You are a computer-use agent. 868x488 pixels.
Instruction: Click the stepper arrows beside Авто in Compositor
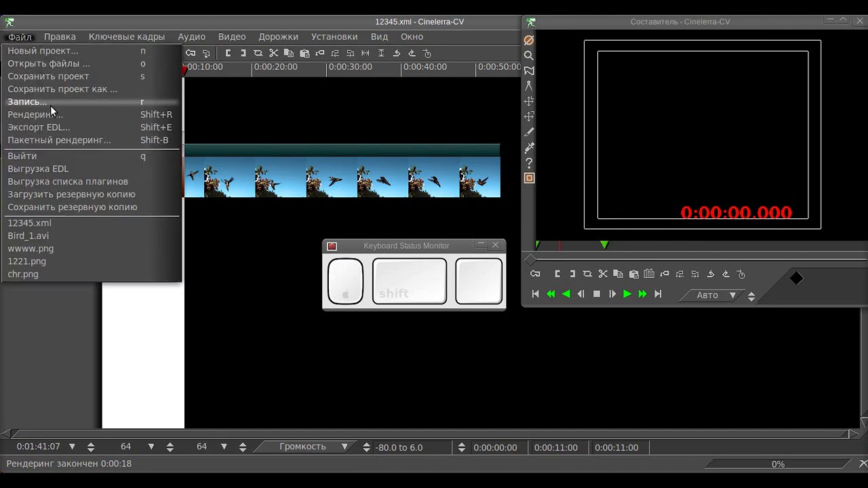(x=751, y=296)
